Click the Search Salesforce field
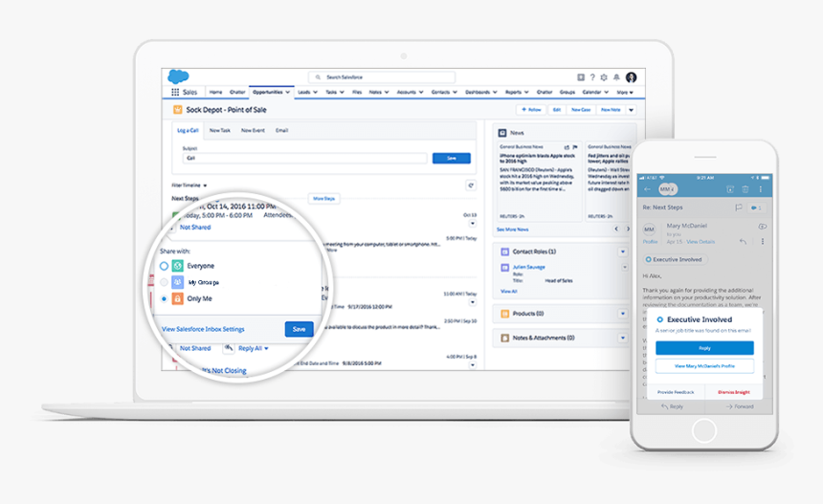 [382, 77]
